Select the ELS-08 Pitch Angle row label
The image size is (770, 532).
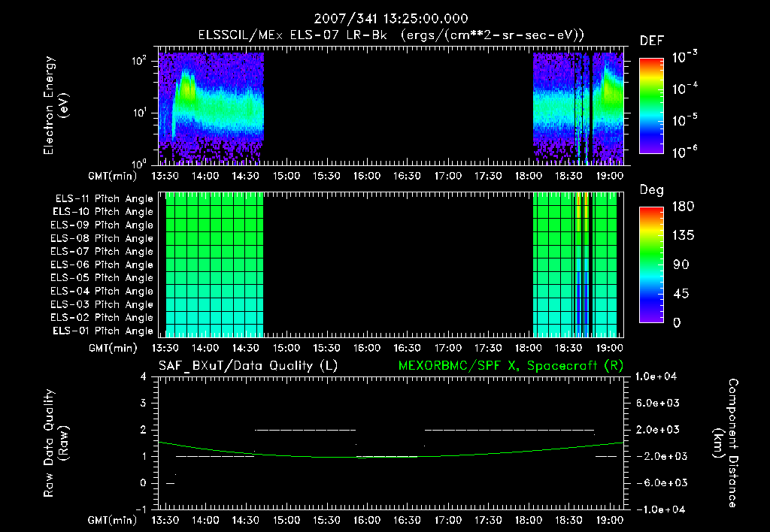102,238
